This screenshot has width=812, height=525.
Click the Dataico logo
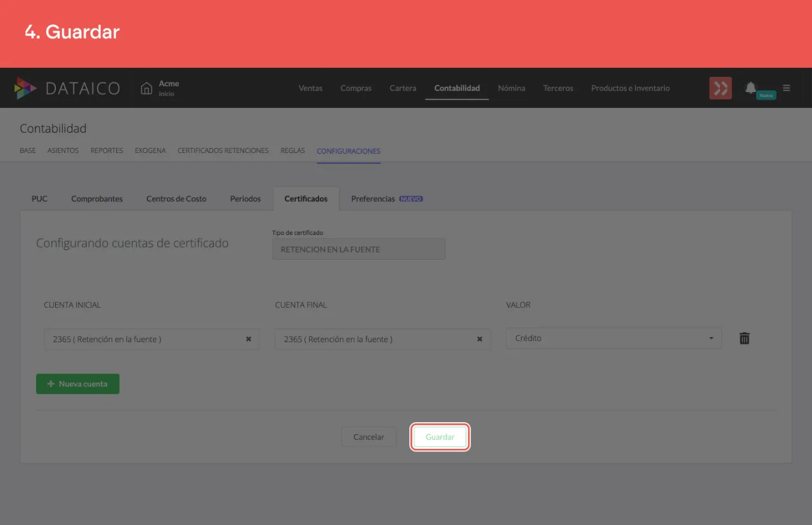point(67,88)
